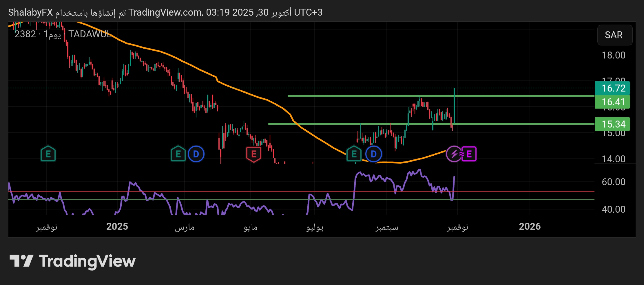Select the magenta upcoming earnings E icon
The height and width of the screenshot is (285, 644).
469,154
